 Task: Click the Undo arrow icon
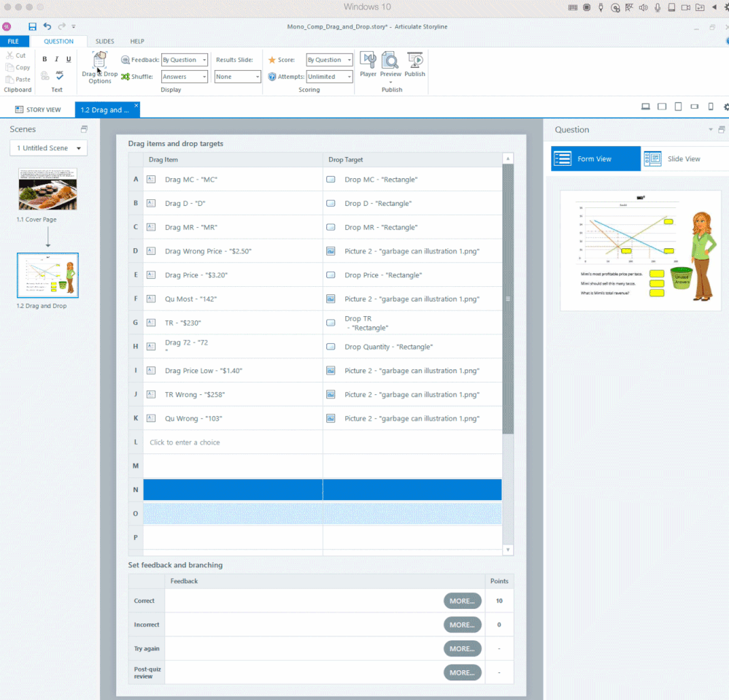[x=47, y=26]
